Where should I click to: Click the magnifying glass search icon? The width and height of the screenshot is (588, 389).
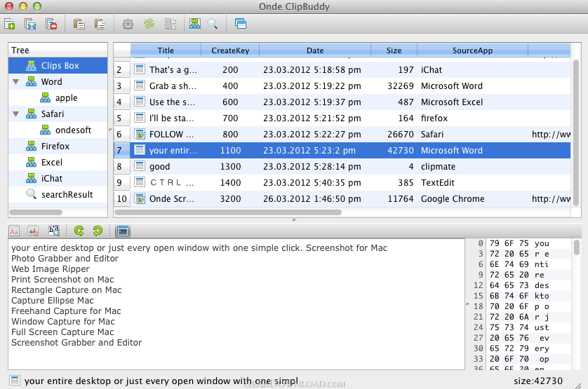[213, 24]
